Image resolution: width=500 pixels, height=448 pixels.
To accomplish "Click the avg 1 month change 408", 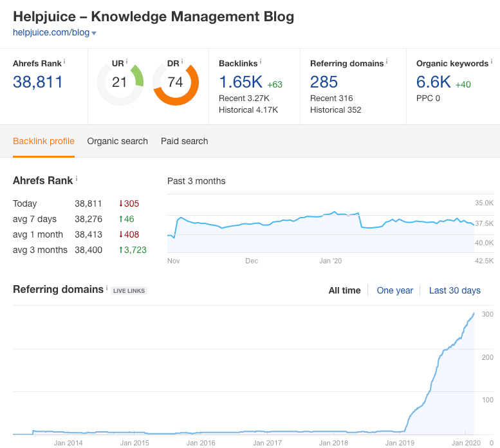I will click(x=129, y=234).
